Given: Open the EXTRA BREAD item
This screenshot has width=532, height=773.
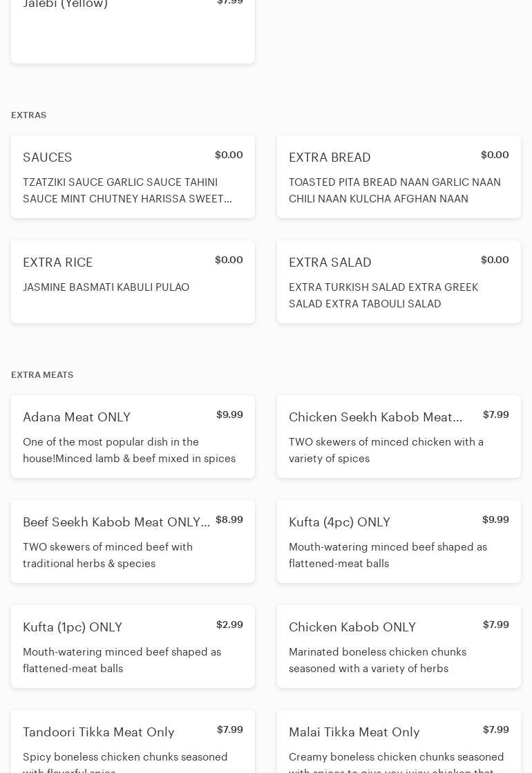Looking at the screenshot, I should 399,177.
